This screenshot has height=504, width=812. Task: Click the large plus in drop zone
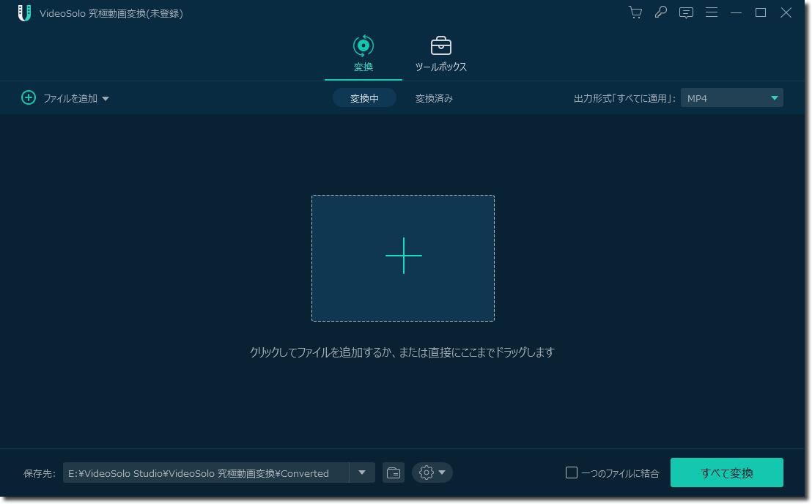coord(403,256)
